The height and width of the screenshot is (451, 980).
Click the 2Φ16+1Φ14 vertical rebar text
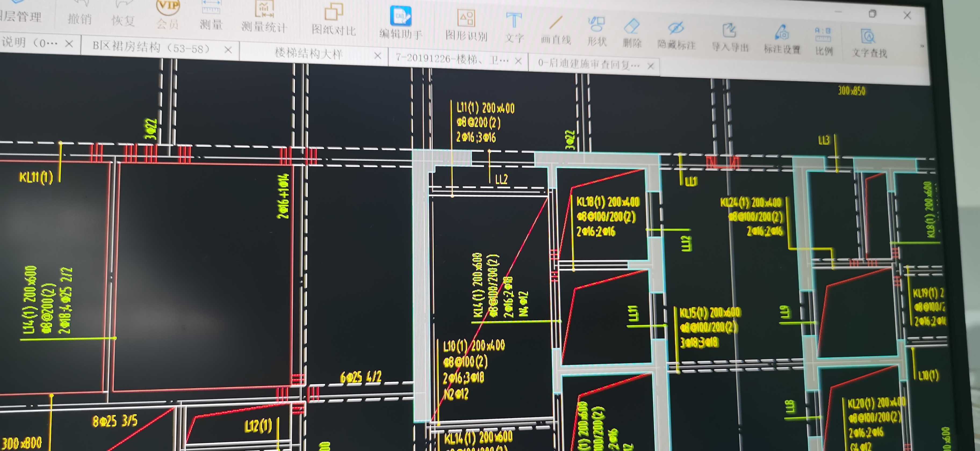(x=283, y=196)
